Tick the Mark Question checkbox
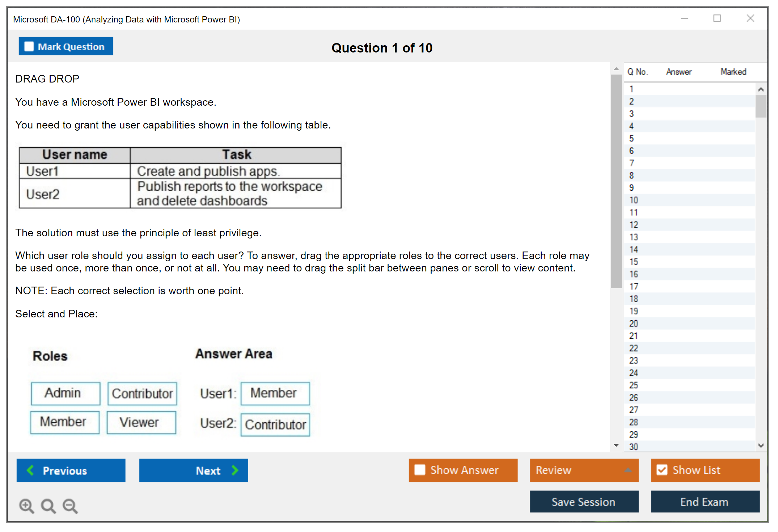Image resolution: width=778 pixels, height=532 pixels. tap(29, 47)
